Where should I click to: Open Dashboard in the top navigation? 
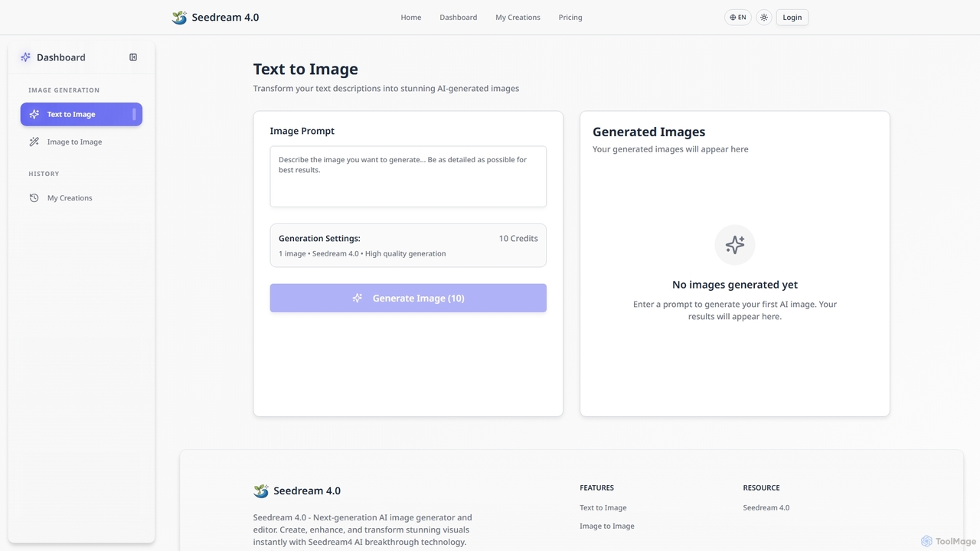coord(459,18)
